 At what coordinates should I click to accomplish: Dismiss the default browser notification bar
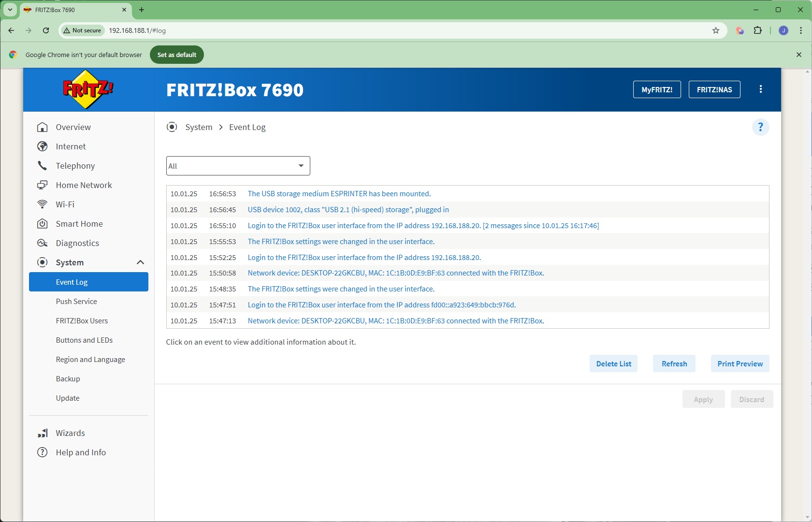point(799,55)
